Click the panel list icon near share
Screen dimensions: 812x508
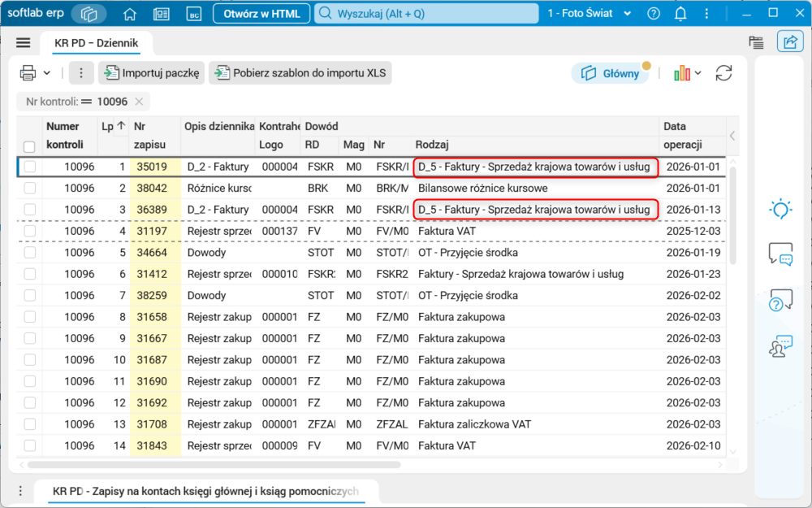click(x=756, y=42)
